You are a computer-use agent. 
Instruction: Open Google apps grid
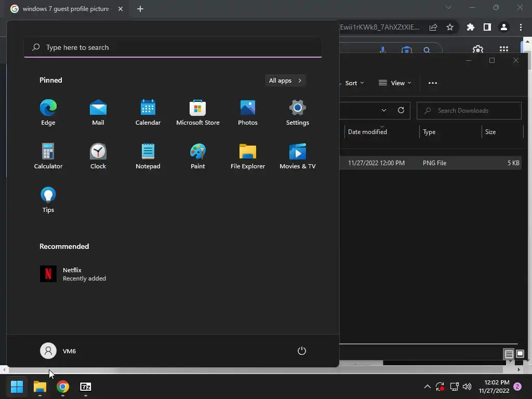point(504,49)
